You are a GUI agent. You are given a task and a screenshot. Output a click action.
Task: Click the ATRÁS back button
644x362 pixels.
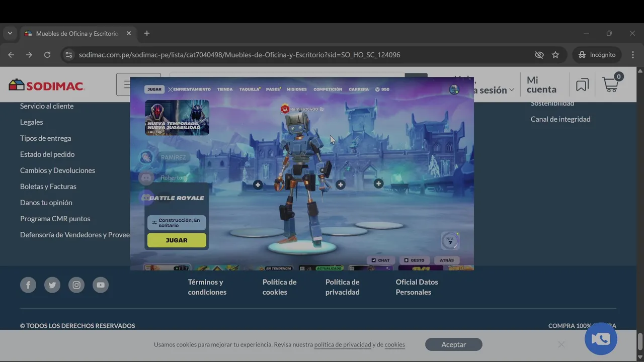[x=447, y=260]
